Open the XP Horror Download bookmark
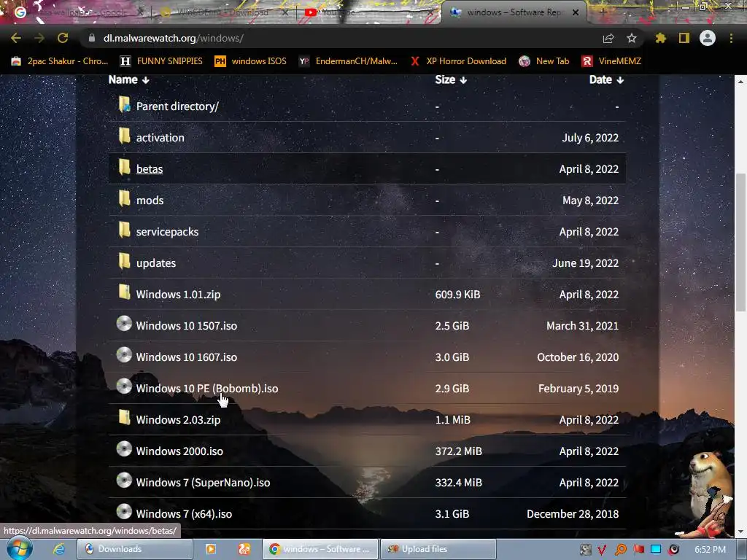Viewport: 747px width, 560px height. (458, 61)
